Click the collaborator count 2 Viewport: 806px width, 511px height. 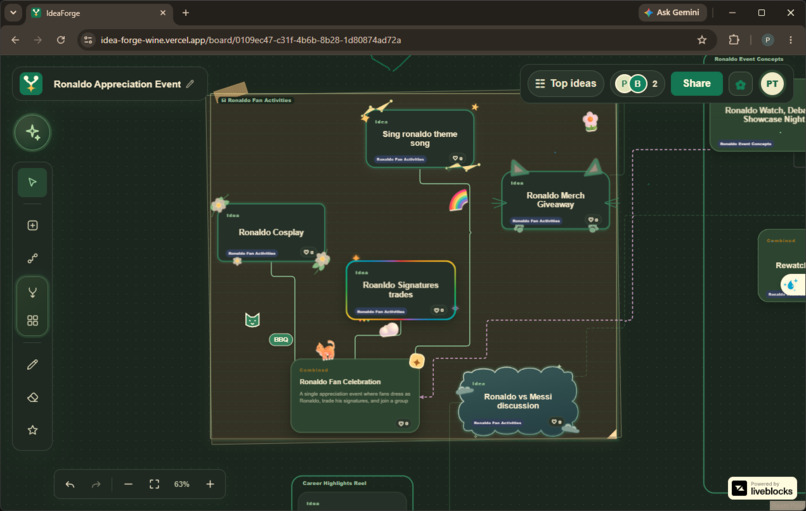(655, 84)
